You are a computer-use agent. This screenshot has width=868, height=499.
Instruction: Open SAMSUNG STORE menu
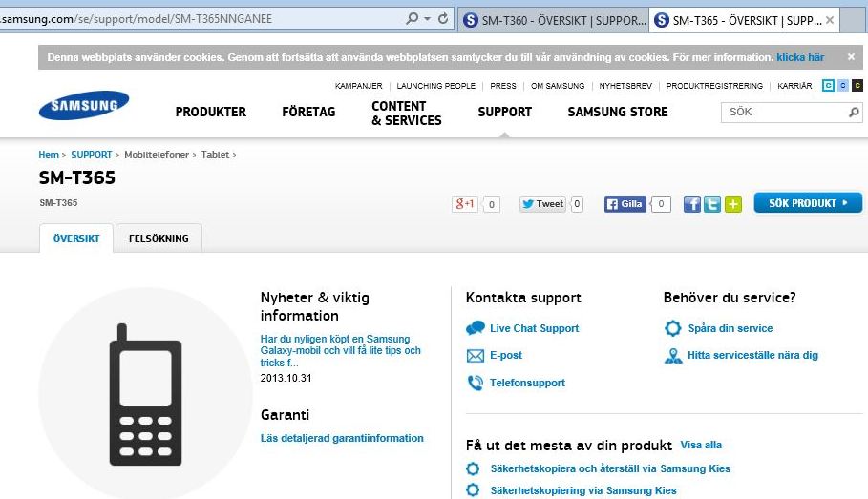(x=617, y=112)
